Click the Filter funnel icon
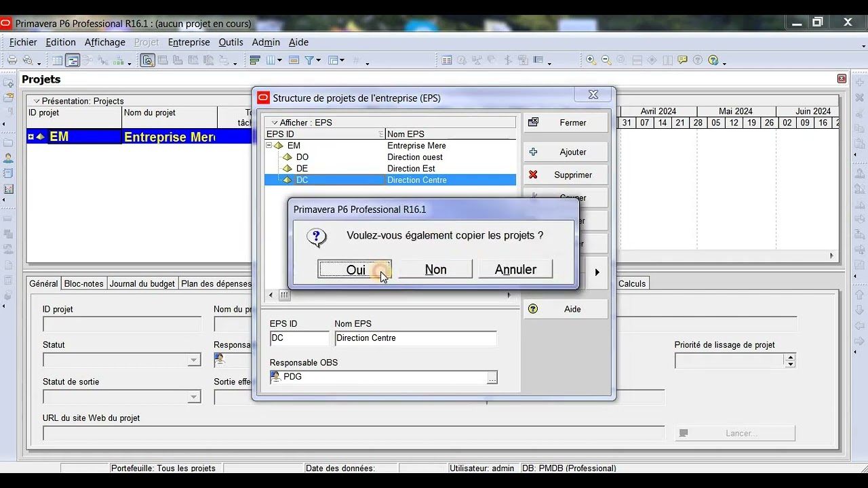868x488 pixels. (310, 60)
